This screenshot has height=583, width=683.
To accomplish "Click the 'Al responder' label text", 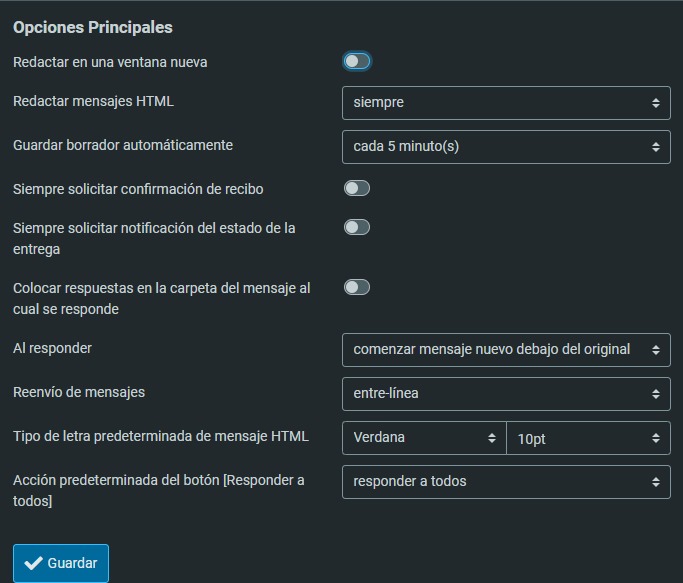I will pyautogui.click(x=53, y=348).
